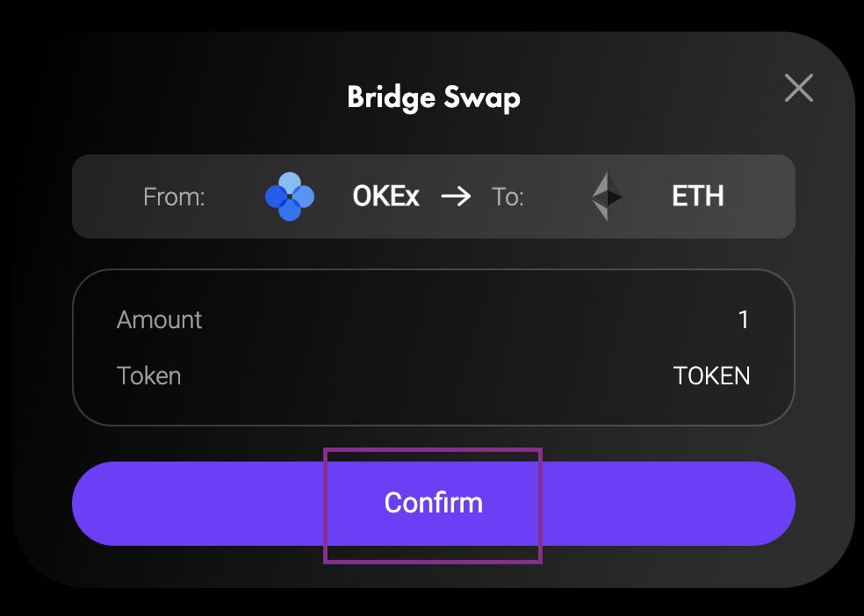Click the From: label
This screenshot has height=616, width=864.
pos(174,197)
